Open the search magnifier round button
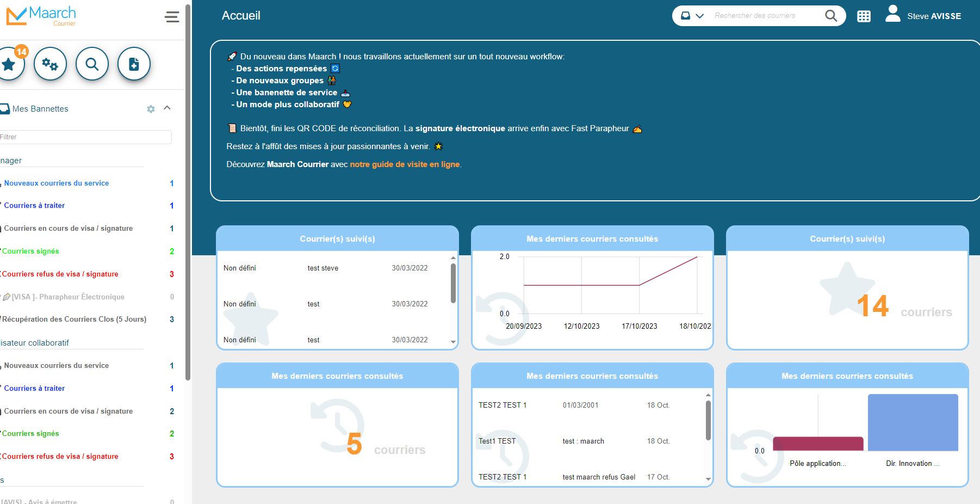Screen dimensions: 980x504 pos(92,64)
